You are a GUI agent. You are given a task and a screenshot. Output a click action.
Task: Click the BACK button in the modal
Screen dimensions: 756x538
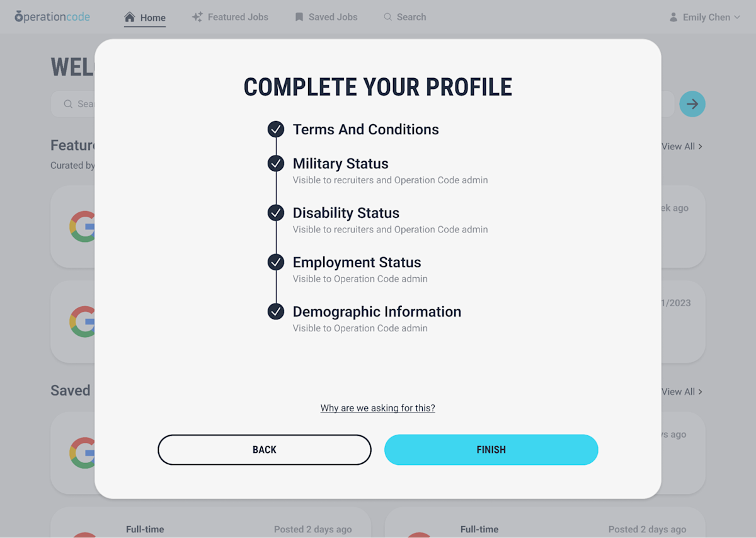pos(264,449)
